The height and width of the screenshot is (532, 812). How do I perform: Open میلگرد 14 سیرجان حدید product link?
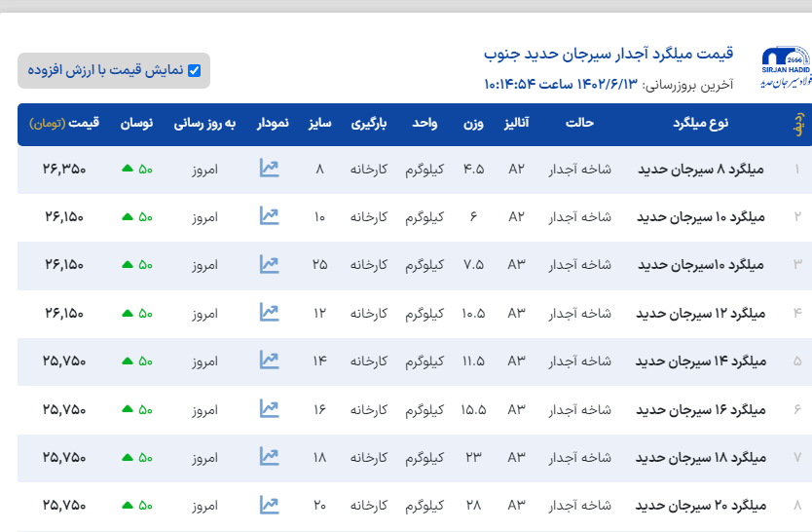(701, 361)
